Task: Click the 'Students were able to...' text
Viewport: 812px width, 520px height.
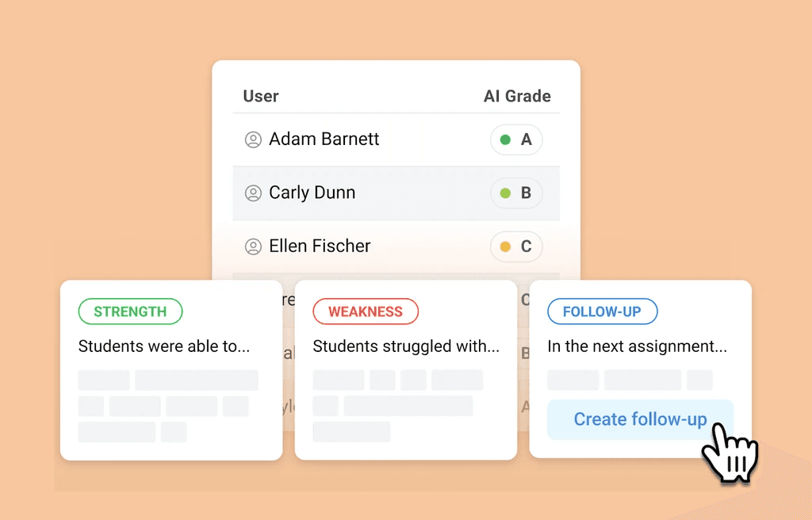Action: 164,346
